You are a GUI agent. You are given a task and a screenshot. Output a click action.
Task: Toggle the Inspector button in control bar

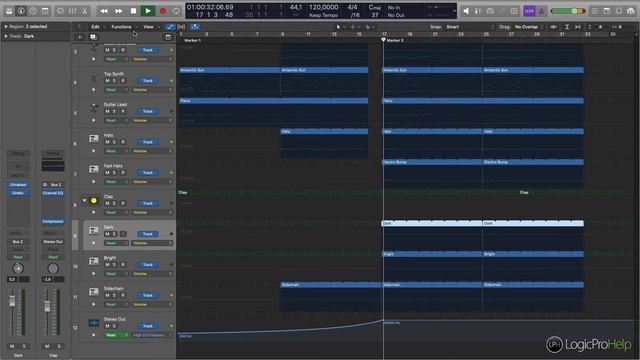pyautogui.click(x=21, y=11)
